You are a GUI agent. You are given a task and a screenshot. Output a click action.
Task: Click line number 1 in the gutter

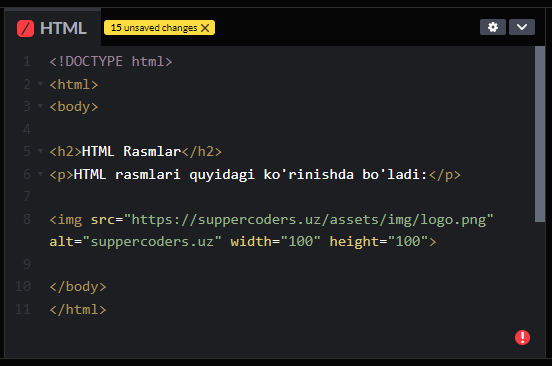pyautogui.click(x=27, y=62)
